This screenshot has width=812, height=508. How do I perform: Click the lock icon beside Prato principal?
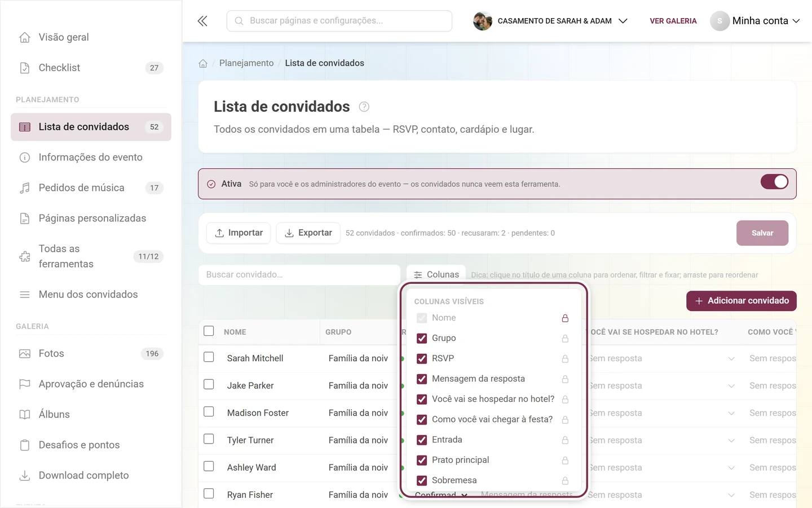coord(565,461)
